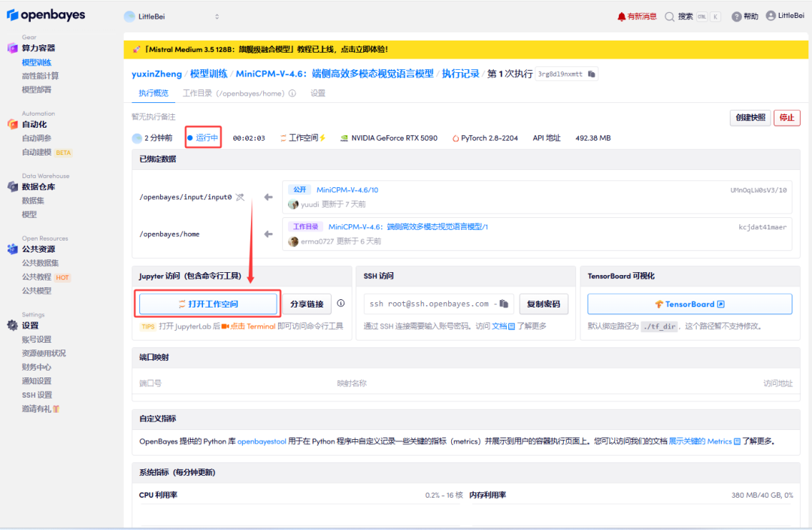Image resolution: width=812 pixels, height=530 pixels.
Task: Open the LittleBei workspace switcher dropdown
Action: [172, 17]
